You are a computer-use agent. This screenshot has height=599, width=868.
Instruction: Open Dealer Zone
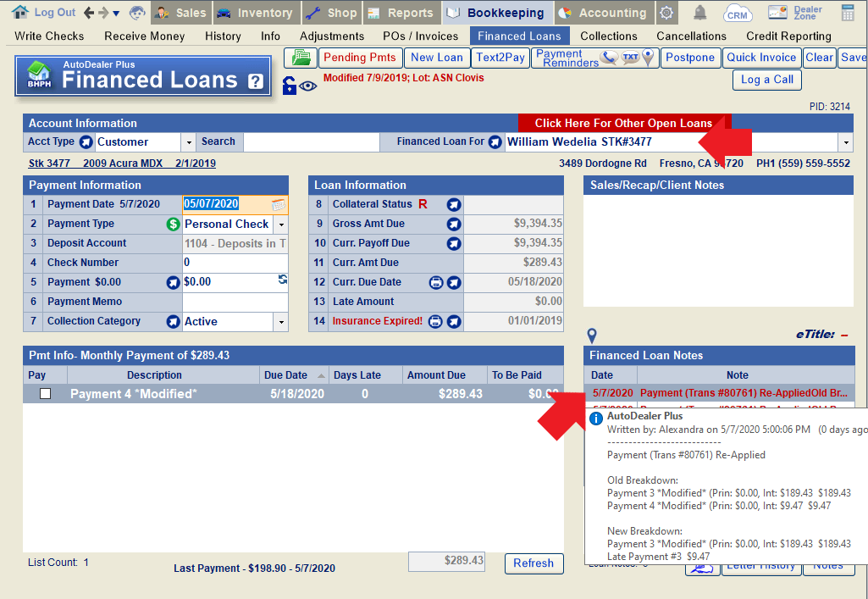(x=795, y=12)
